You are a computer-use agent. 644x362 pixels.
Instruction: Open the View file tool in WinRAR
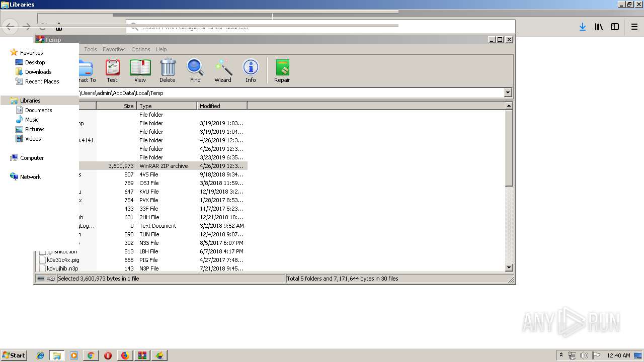[x=140, y=71]
